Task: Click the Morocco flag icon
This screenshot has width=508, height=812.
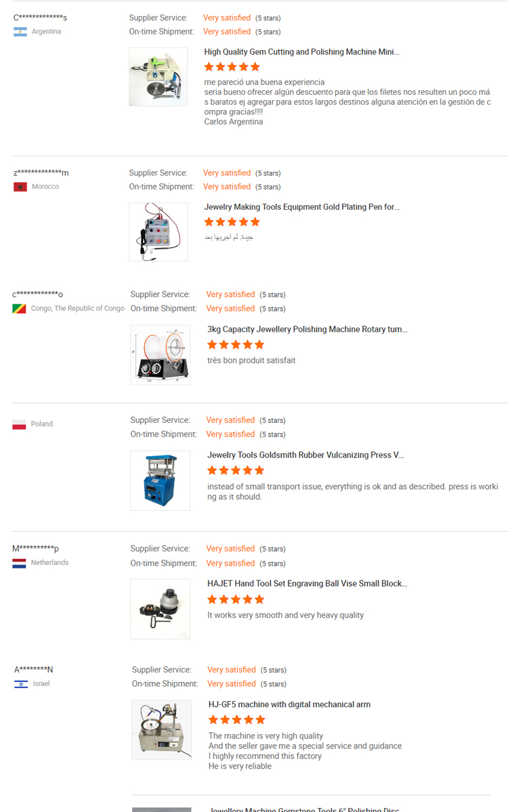Action: pyautogui.click(x=20, y=187)
